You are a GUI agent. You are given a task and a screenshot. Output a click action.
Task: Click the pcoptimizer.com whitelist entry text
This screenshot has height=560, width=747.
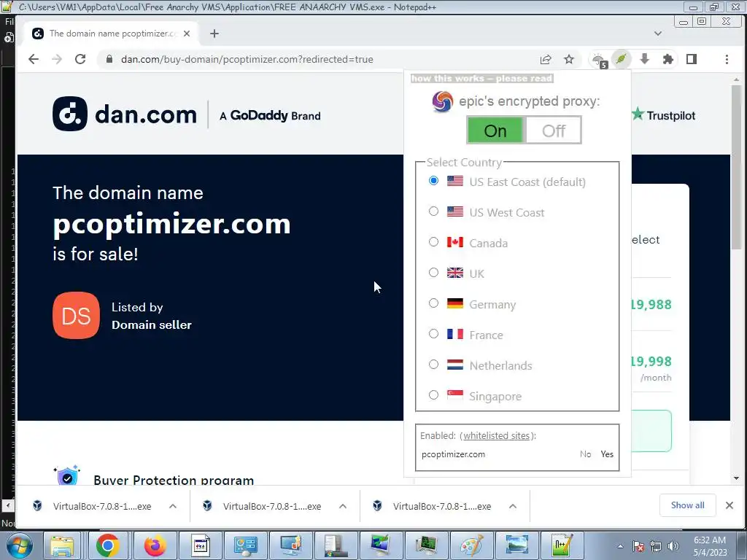453,454
